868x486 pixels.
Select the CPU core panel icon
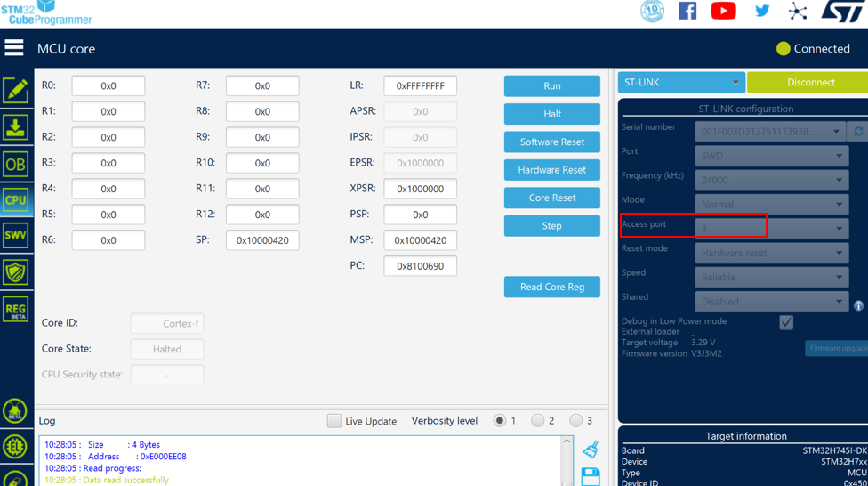click(x=15, y=200)
